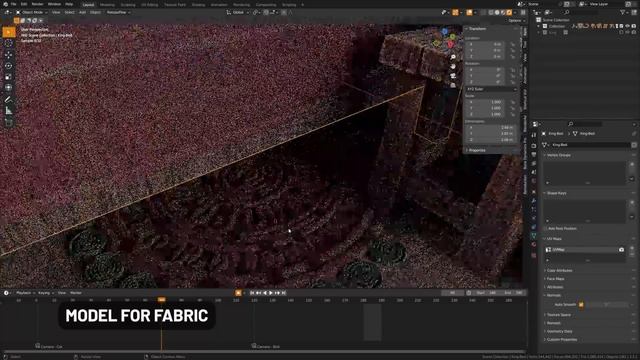Toggle the Auto Smooth checkbox
The height and width of the screenshot is (360, 640).
(x=581, y=304)
